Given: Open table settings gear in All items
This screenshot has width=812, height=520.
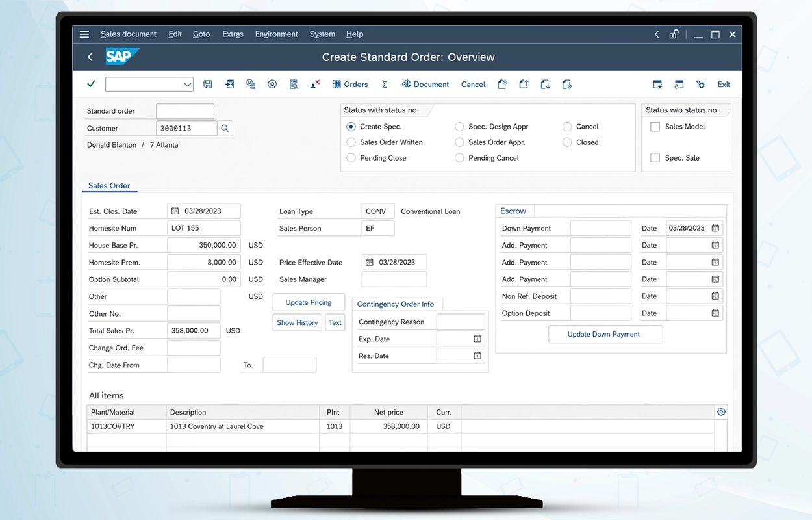Looking at the screenshot, I should click(x=721, y=412).
